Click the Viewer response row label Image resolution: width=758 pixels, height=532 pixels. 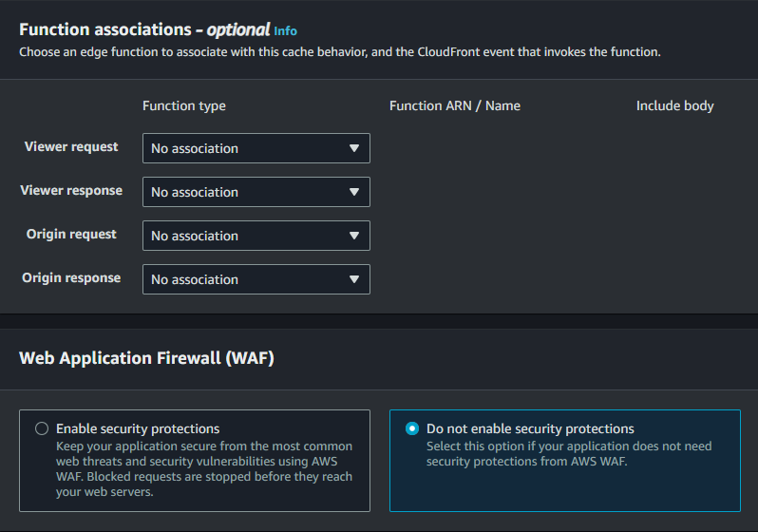[x=71, y=191]
